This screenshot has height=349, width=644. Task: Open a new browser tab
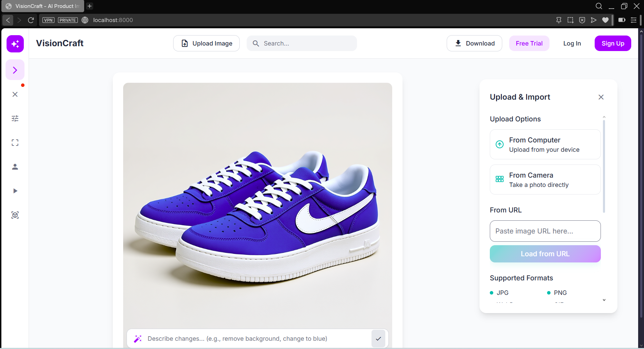click(x=90, y=6)
